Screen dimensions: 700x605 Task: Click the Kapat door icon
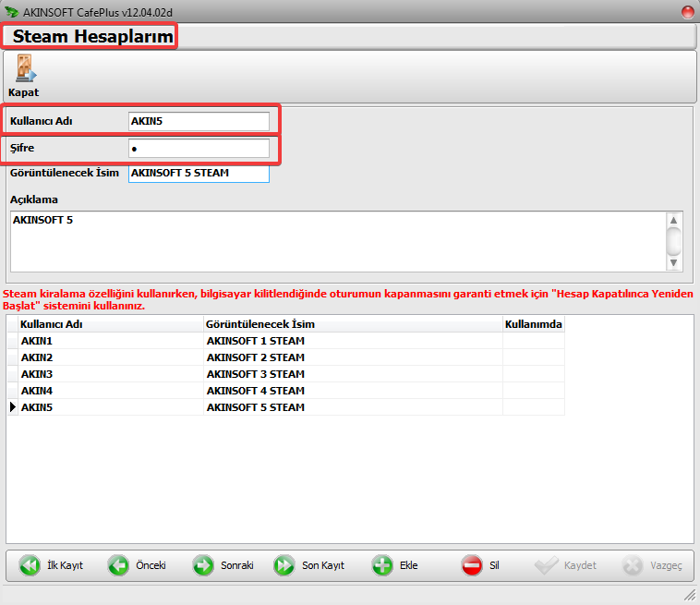pos(26,68)
